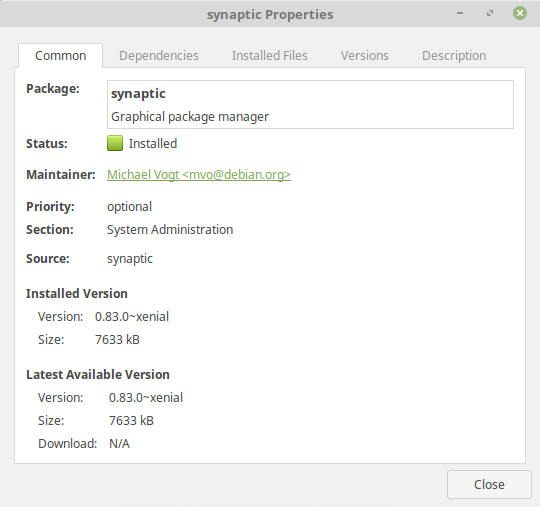This screenshot has height=507, width=540.
Task: Click the 'Priority:' label
Action: 50,207
